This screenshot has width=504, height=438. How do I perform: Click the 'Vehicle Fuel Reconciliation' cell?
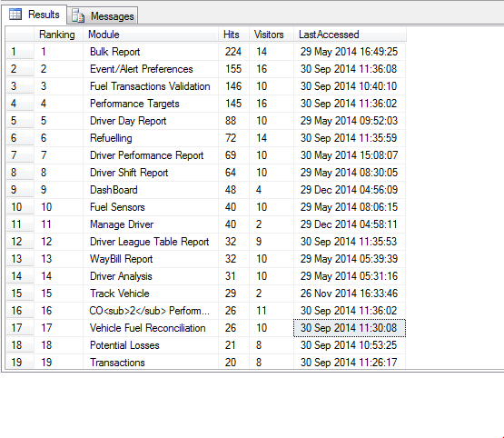151,328
